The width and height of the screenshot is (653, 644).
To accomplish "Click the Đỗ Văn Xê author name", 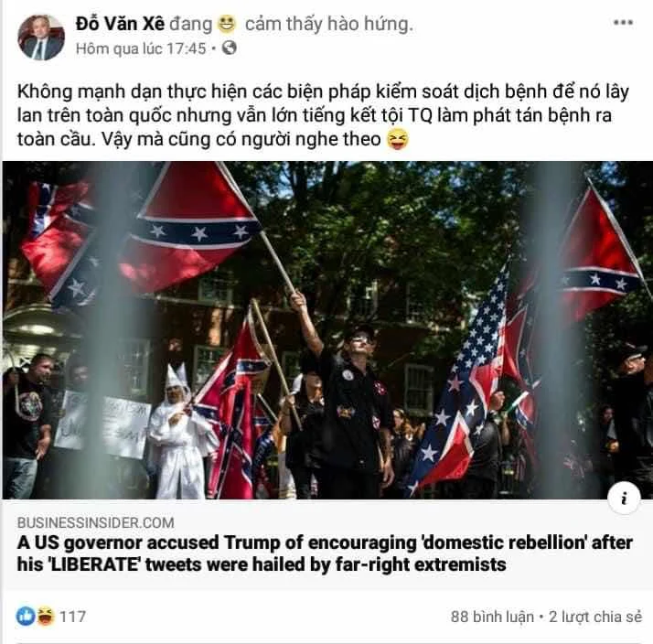I will point(120,24).
